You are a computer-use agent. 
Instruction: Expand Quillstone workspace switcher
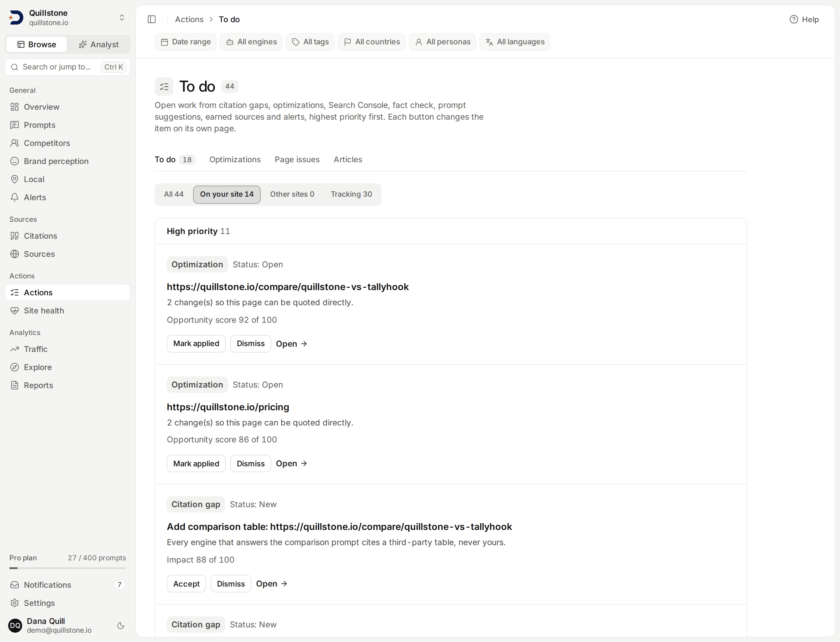point(68,18)
